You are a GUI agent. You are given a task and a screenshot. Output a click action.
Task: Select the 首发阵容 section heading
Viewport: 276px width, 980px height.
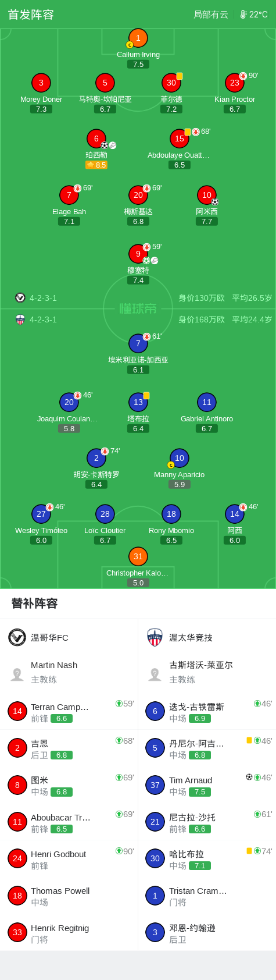pyautogui.click(x=31, y=15)
